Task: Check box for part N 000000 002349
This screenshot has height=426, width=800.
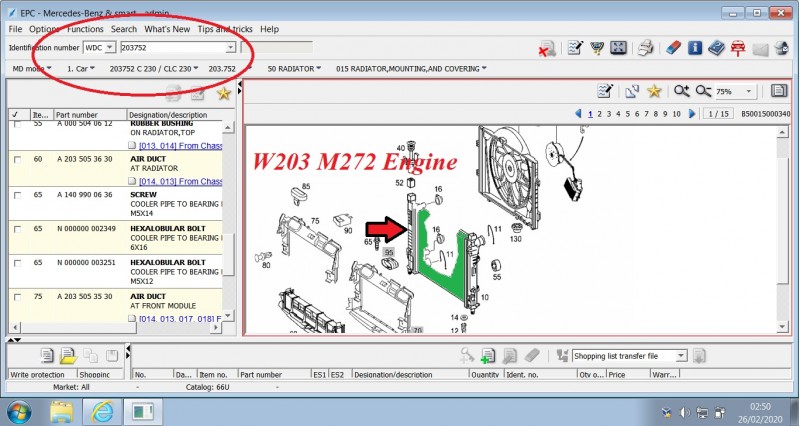Action: pyautogui.click(x=17, y=229)
